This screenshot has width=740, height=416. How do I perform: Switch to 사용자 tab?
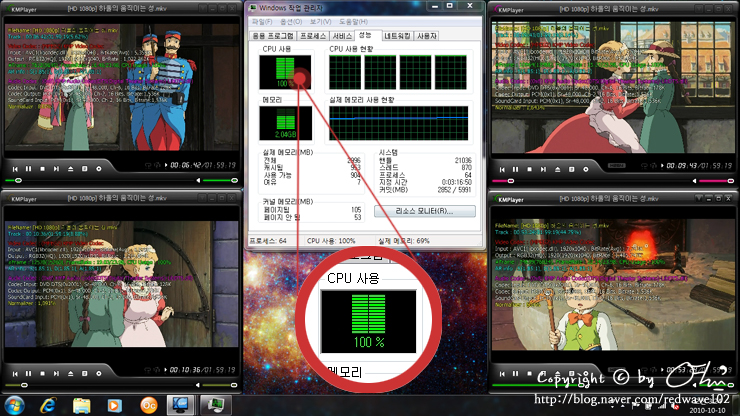click(427, 36)
